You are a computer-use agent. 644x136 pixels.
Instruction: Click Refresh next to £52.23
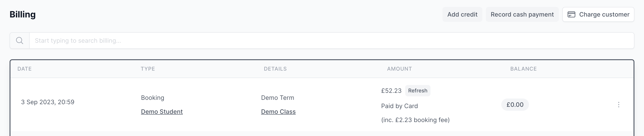pyautogui.click(x=417, y=91)
